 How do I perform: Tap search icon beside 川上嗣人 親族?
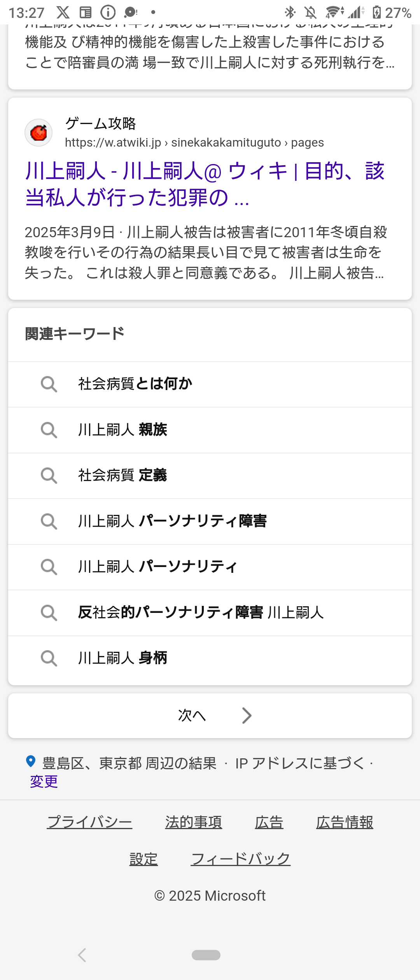(x=49, y=430)
